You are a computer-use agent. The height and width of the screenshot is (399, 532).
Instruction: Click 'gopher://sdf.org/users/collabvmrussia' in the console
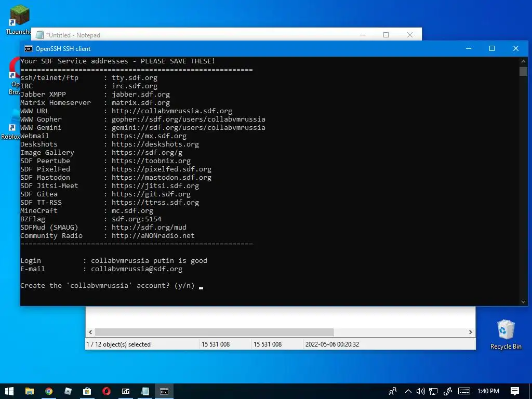click(188, 119)
